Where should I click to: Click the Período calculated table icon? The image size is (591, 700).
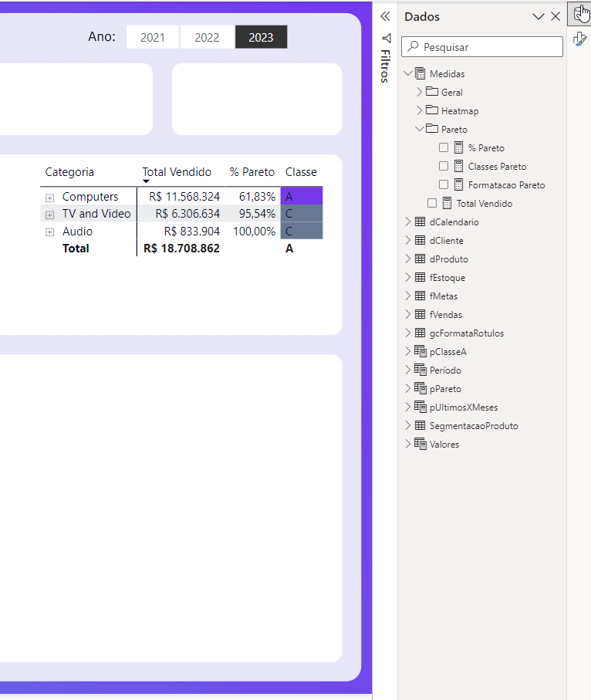[420, 370]
